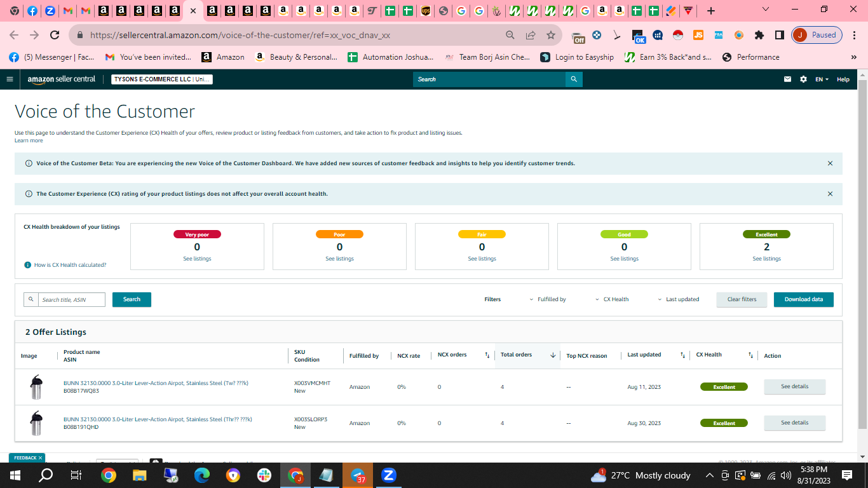The width and height of the screenshot is (868, 488).
Task: Open the Windows Start menu
Action: tap(15, 475)
